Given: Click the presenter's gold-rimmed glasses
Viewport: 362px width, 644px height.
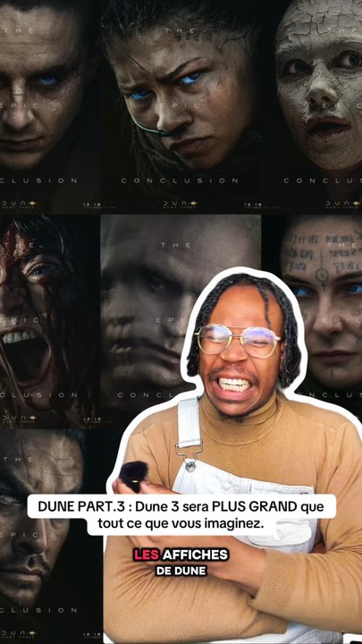Looking at the screenshot, I should tap(238, 341).
